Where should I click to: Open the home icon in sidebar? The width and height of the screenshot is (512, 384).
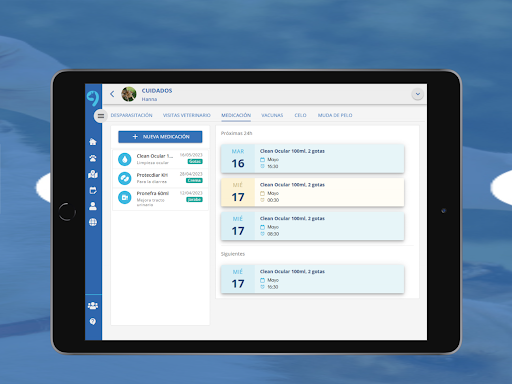pos(93,142)
